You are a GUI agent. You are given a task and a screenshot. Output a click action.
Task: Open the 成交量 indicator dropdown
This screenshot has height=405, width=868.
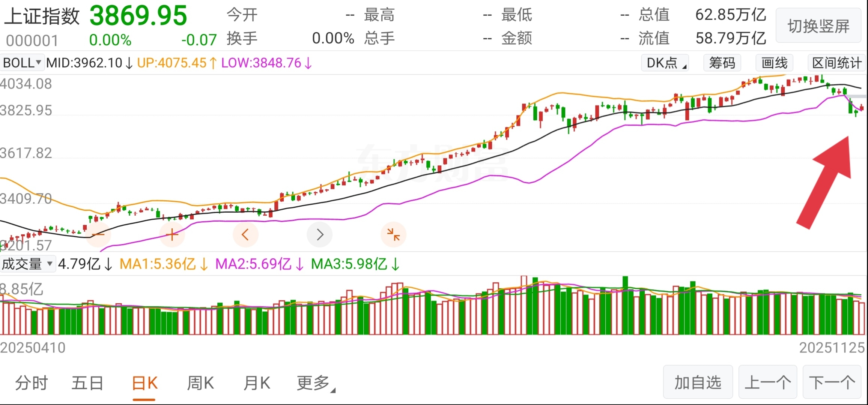coord(27,264)
